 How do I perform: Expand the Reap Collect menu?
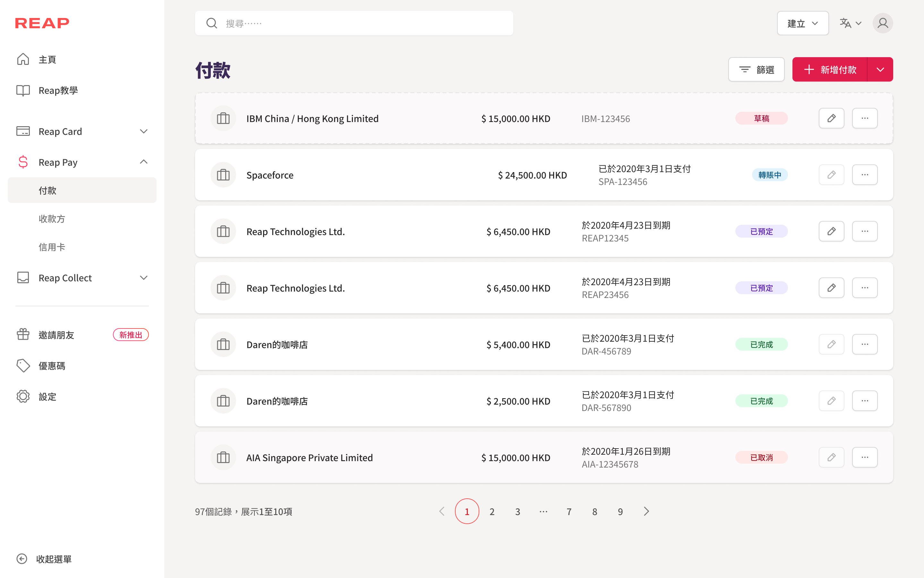click(x=82, y=278)
